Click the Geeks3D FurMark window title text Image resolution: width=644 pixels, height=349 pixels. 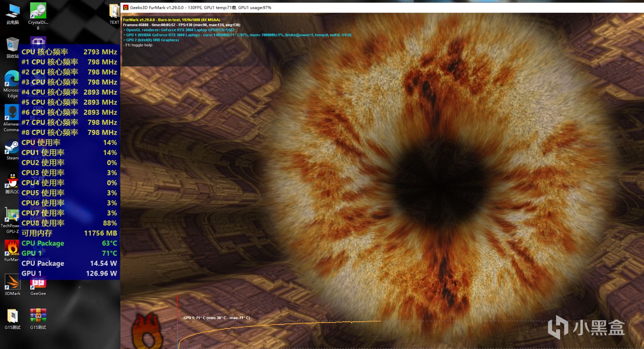[x=201, y=7]
